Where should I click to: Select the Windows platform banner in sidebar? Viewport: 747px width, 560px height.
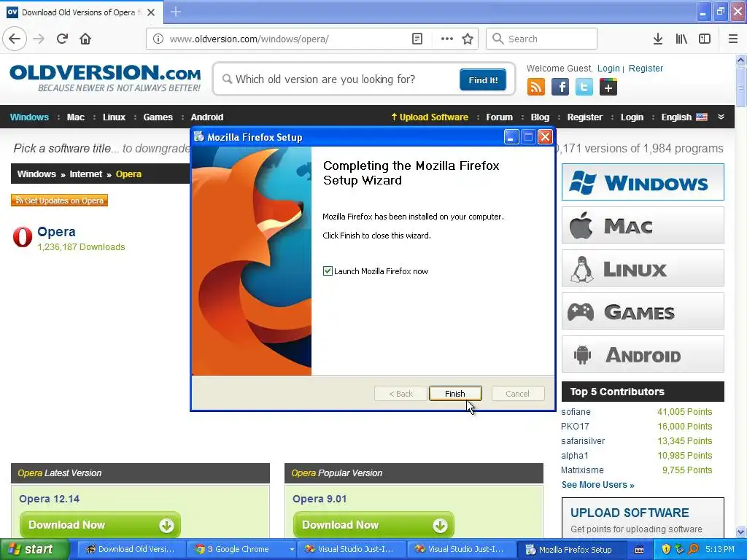tap(643, 182)
